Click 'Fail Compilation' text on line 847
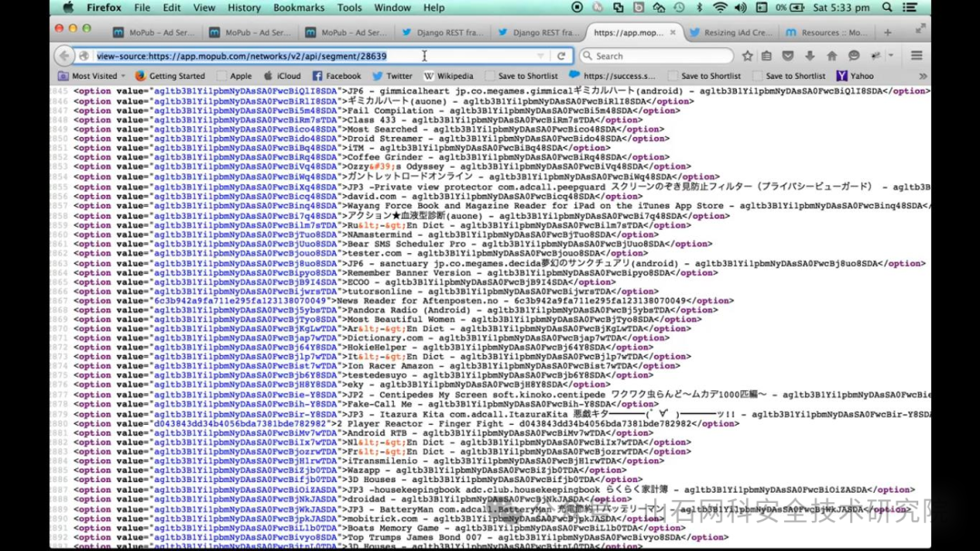Screen dimensions: 980x551 pos(390,110)
